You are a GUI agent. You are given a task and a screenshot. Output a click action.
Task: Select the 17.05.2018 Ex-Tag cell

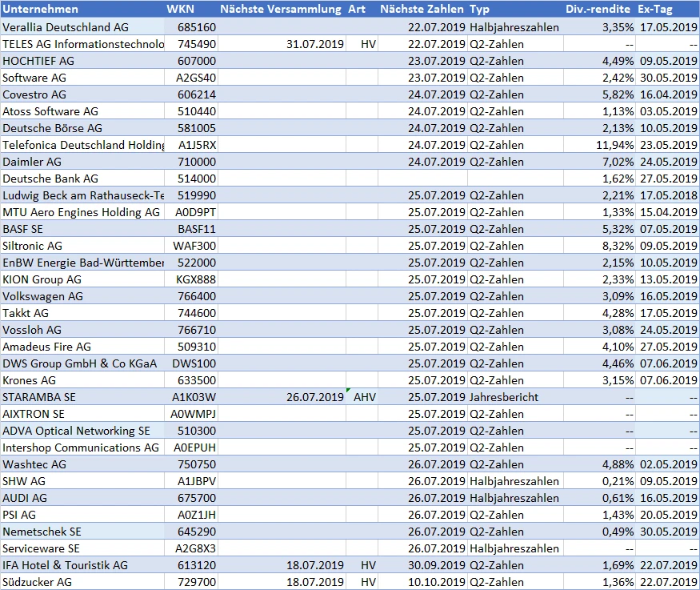click(668, 195)
